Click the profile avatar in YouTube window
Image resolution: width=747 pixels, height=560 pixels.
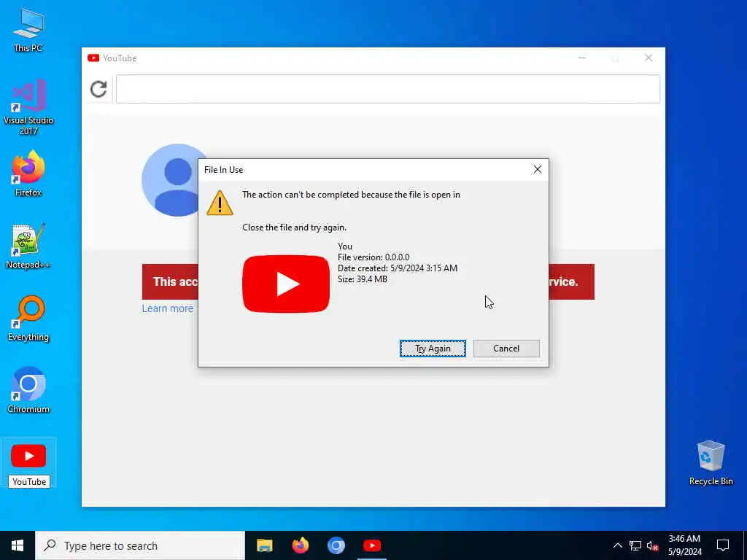click(171, 180)
